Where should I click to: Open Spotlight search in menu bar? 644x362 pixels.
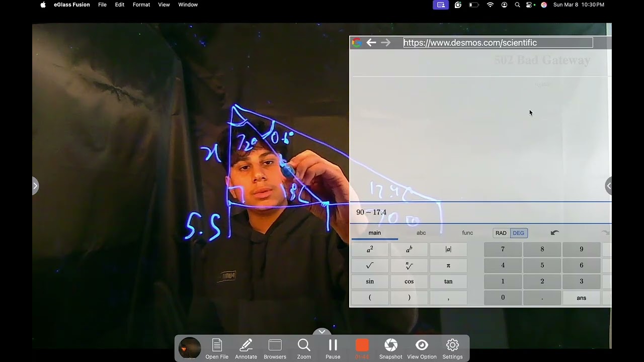[x=517, y=5]
